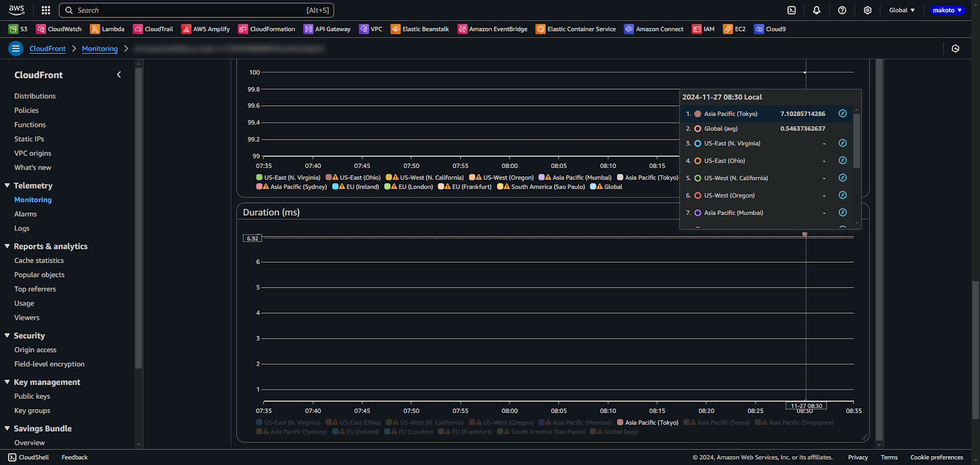Click the sidebar vertical scrollbar
980x465 pixels.
click(x=139, y=218)
